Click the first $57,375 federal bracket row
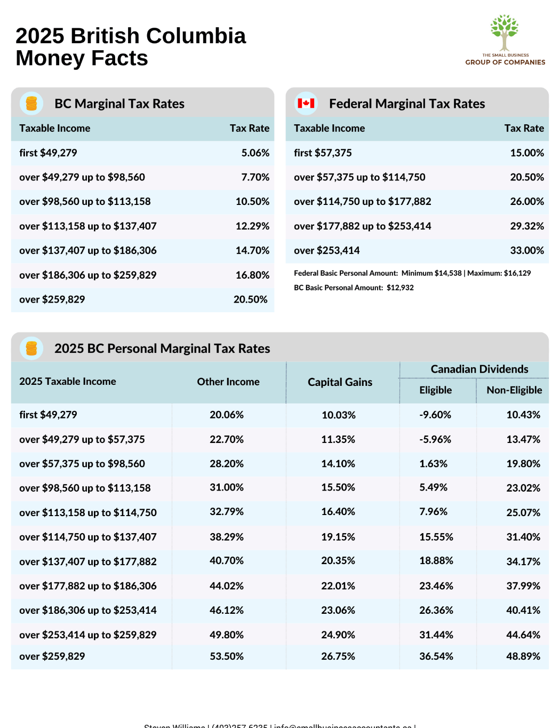The width and height of the screenshot is (560, 728). point(323,153)
